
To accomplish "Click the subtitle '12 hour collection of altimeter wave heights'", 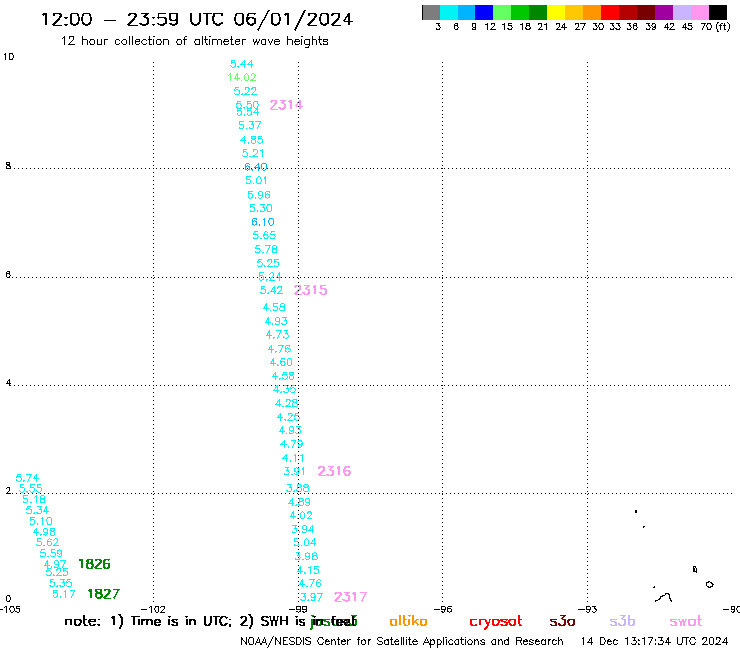I will (195, 41).
